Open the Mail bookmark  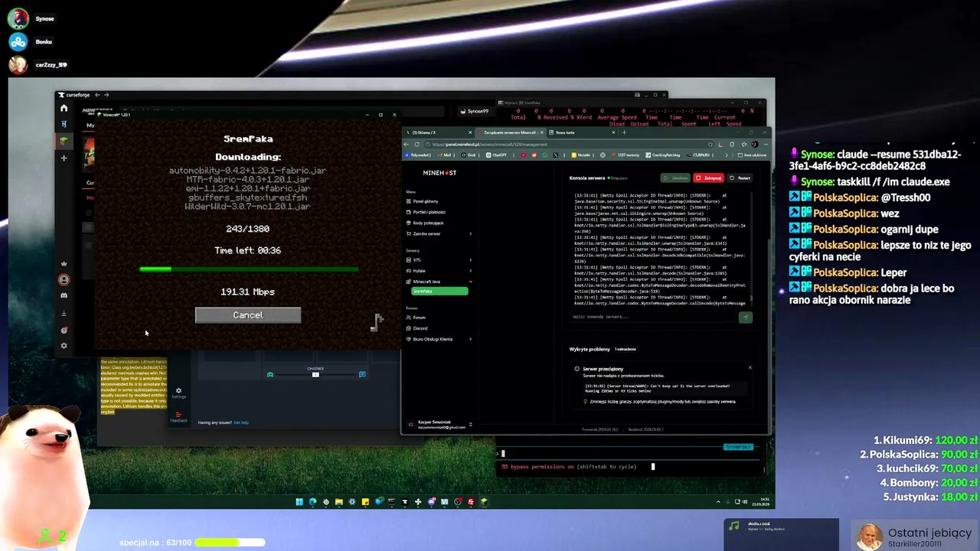point(445,155)
